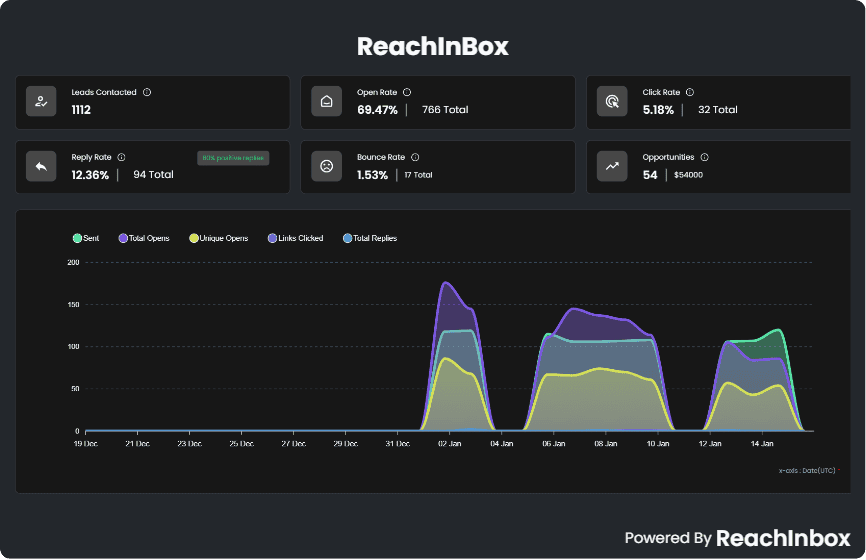Select the $54000 opportunities value

click(x=688, y=175)
